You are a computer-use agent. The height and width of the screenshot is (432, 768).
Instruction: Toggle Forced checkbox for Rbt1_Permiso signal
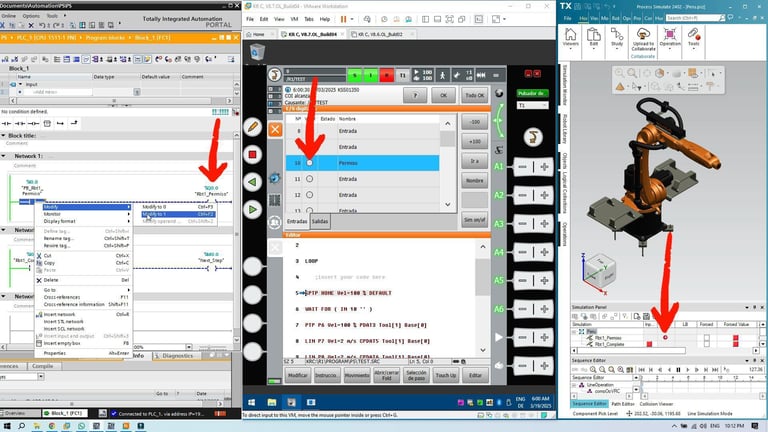706,337
